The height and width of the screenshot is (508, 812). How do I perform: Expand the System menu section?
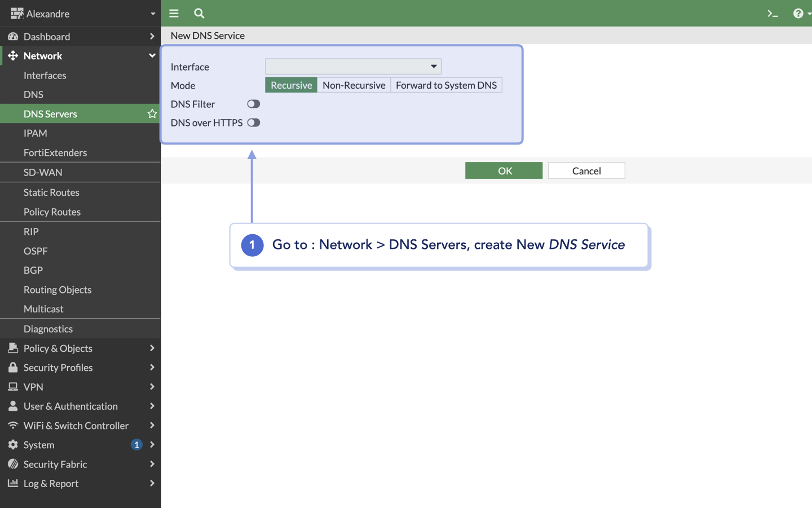(151, 445)
